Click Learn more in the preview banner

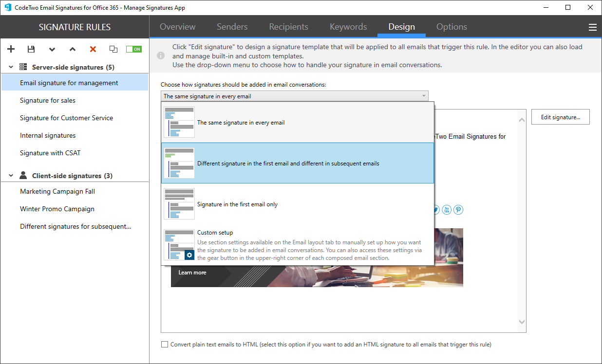tap(192, 273)
